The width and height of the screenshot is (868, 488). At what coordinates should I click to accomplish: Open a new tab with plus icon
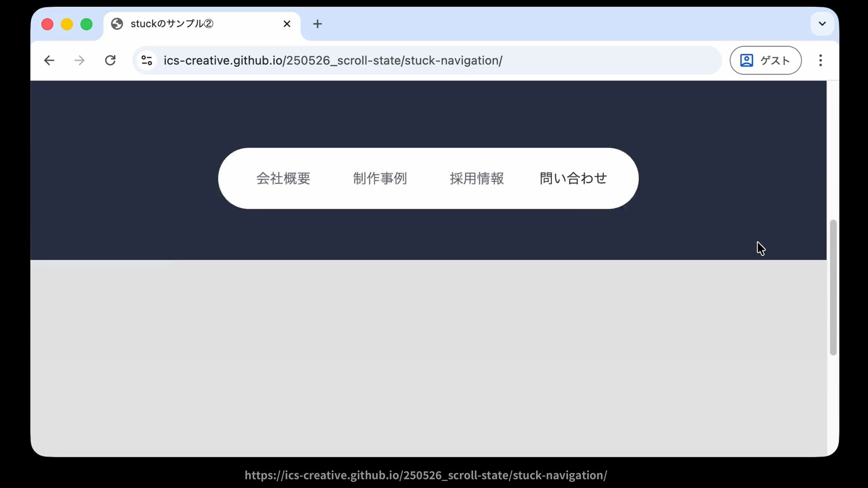317,24
